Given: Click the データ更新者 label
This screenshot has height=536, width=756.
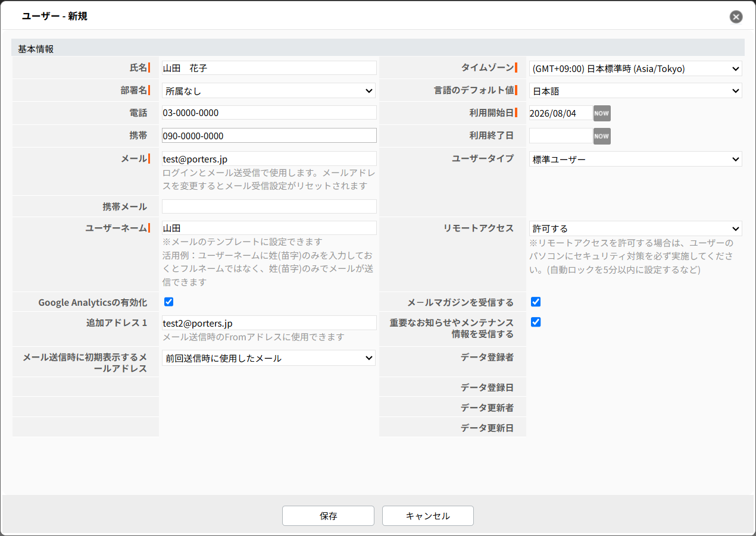Looking at the screenshot, I should 487,408.
